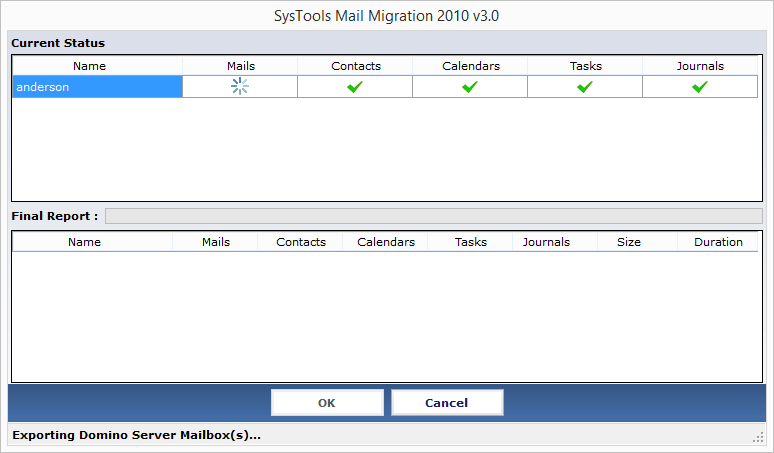774x453 pixels.
Task: Click Calendars header in Current Status table
Action: click(470, 66)
